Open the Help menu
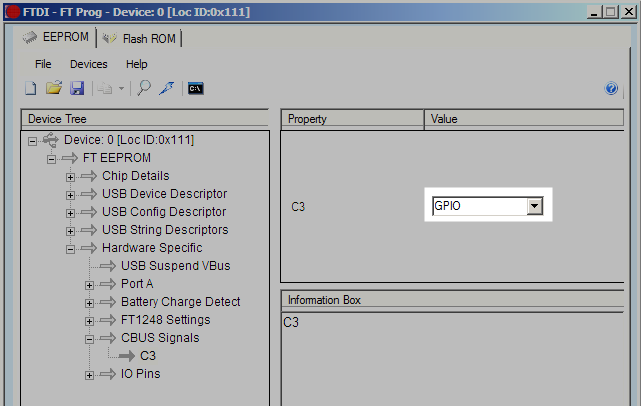 point(137,64)
